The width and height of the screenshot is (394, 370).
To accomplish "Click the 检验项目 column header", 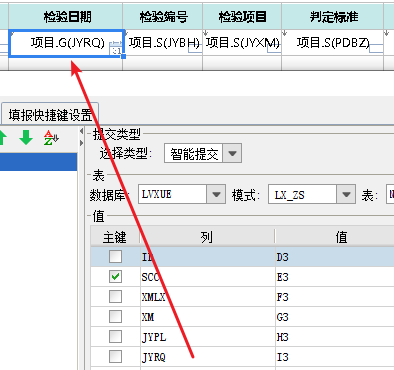I will point(242,16).
